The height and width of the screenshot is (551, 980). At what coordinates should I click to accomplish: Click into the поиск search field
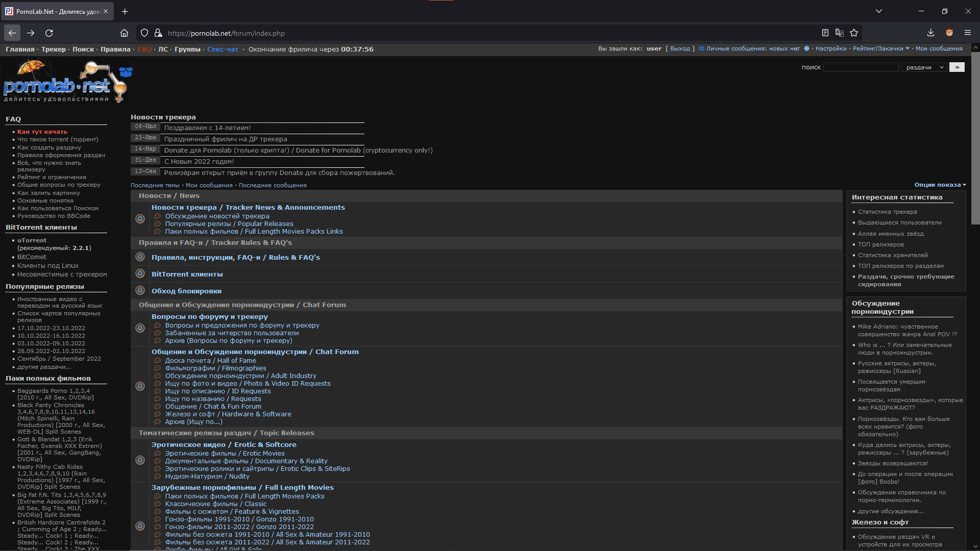point(861,67)
